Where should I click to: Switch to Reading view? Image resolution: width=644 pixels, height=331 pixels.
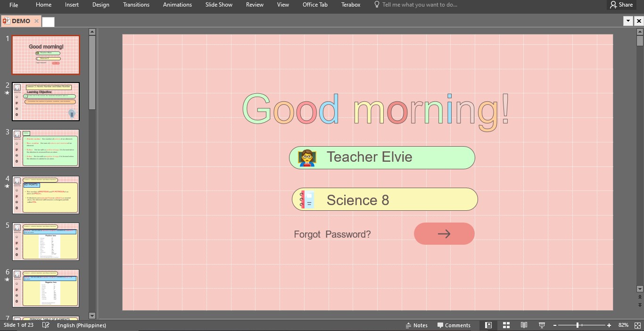(x=524, y=325)
